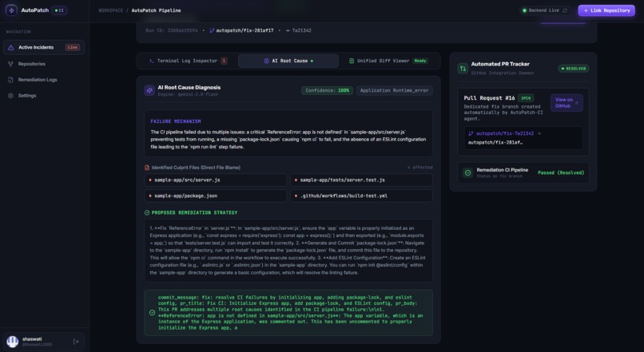The width and height of the screenshot is (644, 352).
Task: Click the 7a21342 commit hash
Action: click(x=301, y=30)
